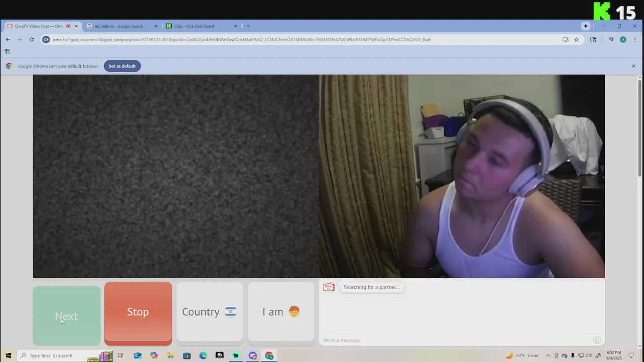Open Microsoft Edge from the taskbar
The width and height of the screenshot is (644, 362).
coord(203,356)
